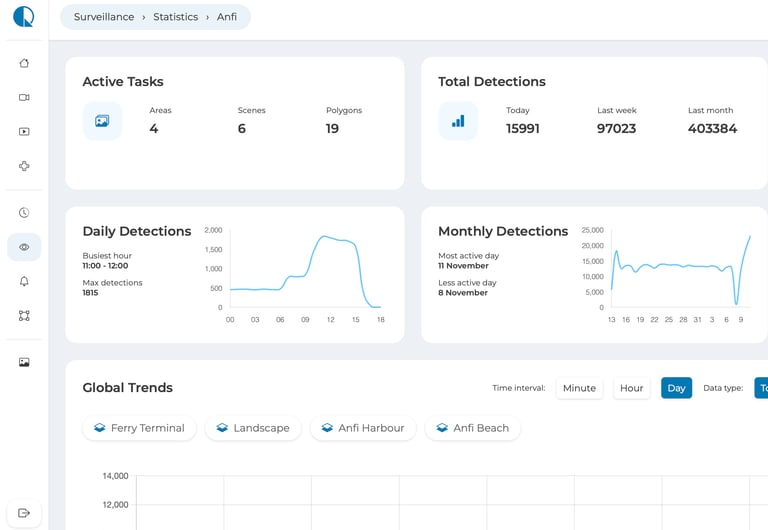Toggle the Anfi Harbour area chip
This screenshot has width=768, height=530.
point(363,428)
